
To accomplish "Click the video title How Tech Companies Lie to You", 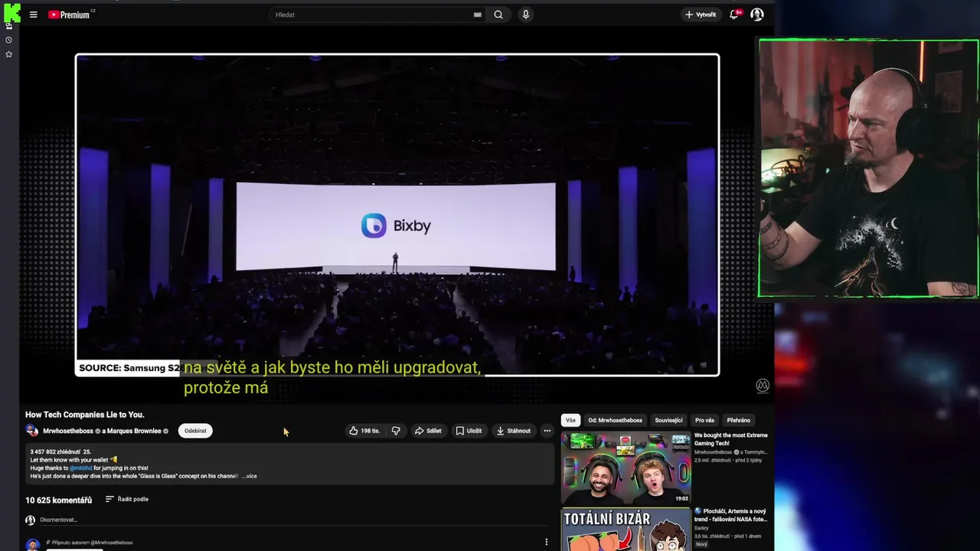I will [x=84, y=415].
